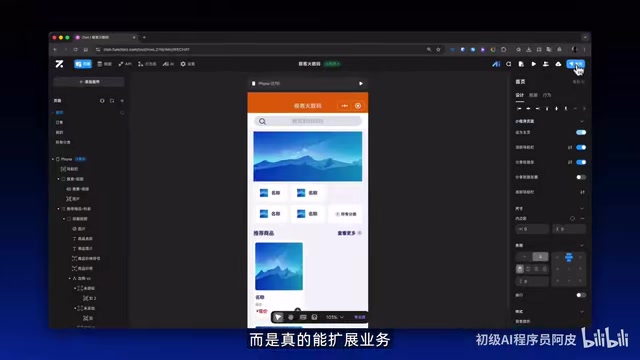Click the preview play icon in top toolbar
Image resolution: width=640 pixels, height=360 pixels.
(x=533, y=64)
